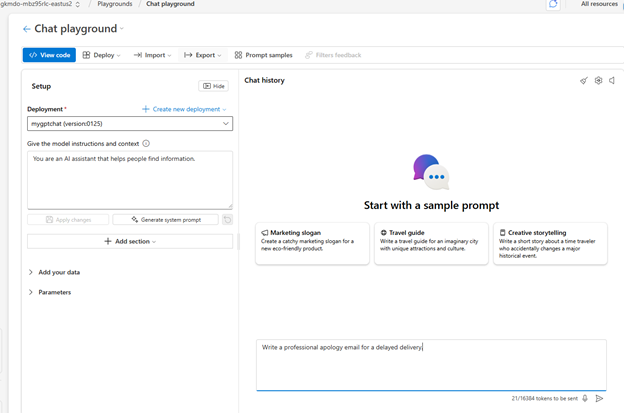Open the Chat playground title dropdown

[122, 29]
